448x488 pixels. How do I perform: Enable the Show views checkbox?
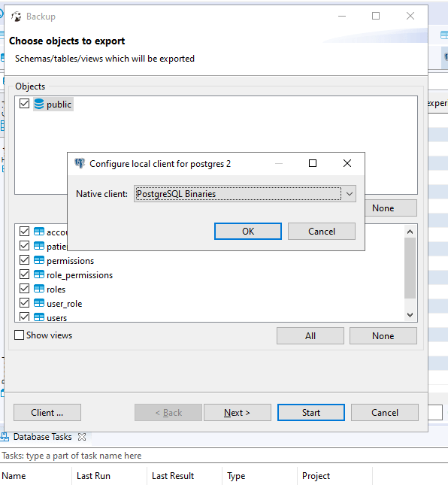click(x=20, y=335)
